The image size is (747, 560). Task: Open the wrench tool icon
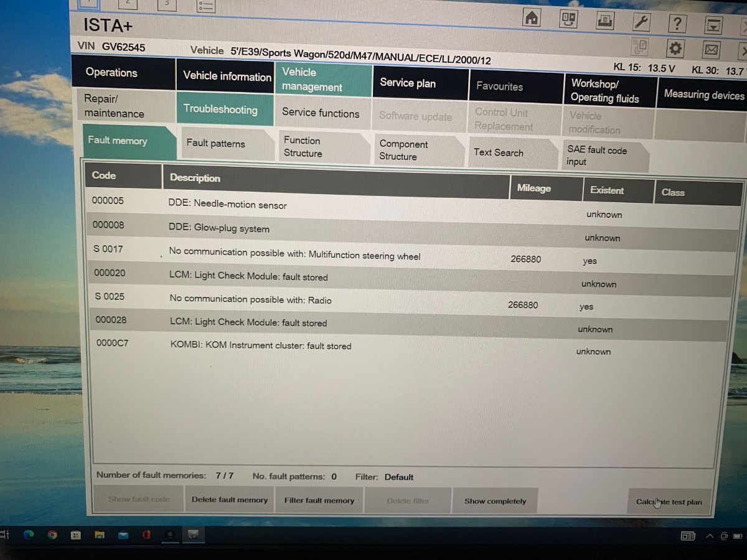[641, 22]
